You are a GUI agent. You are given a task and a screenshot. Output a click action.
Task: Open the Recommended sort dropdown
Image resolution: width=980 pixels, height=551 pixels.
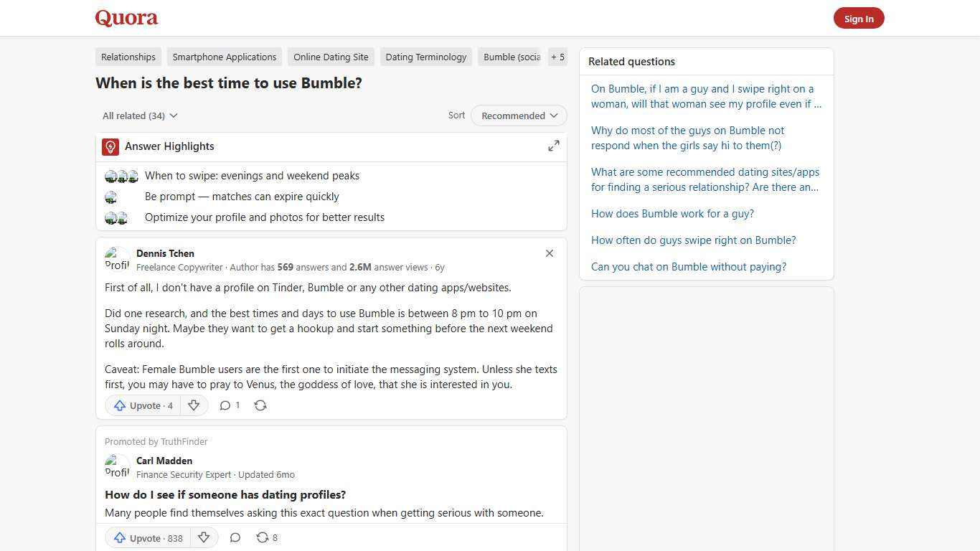pyautogui.click(x=518, y=116)
